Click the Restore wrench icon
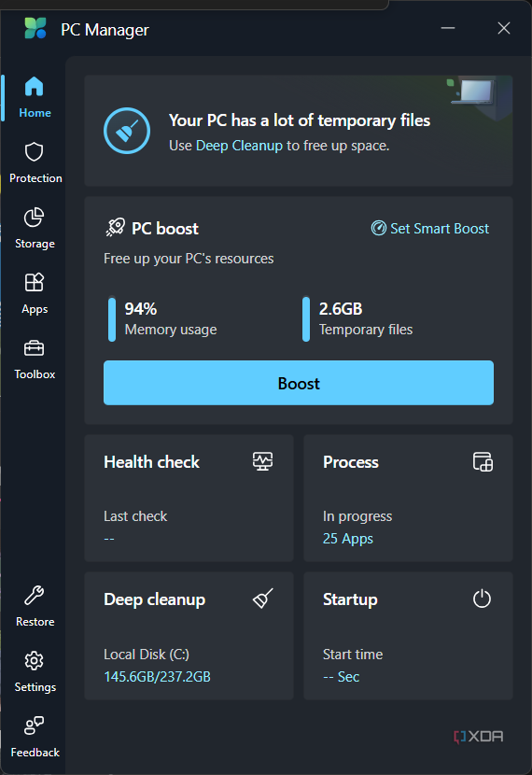 35,596
